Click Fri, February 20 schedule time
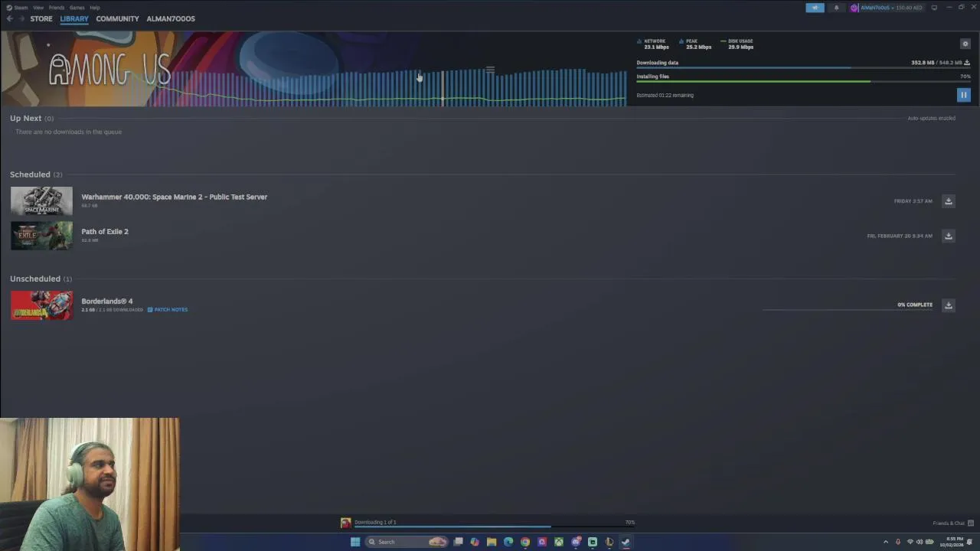 pyautogui.click(x=900, y=236)
